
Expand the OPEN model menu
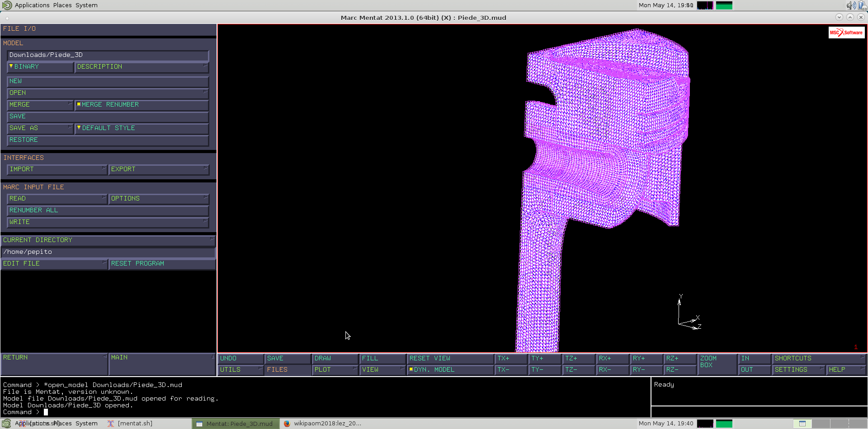pyautogui.click(x=108, y=93)
